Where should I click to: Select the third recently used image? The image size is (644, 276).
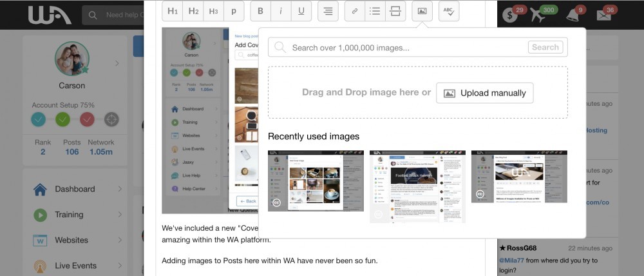(x=519, y=177)
